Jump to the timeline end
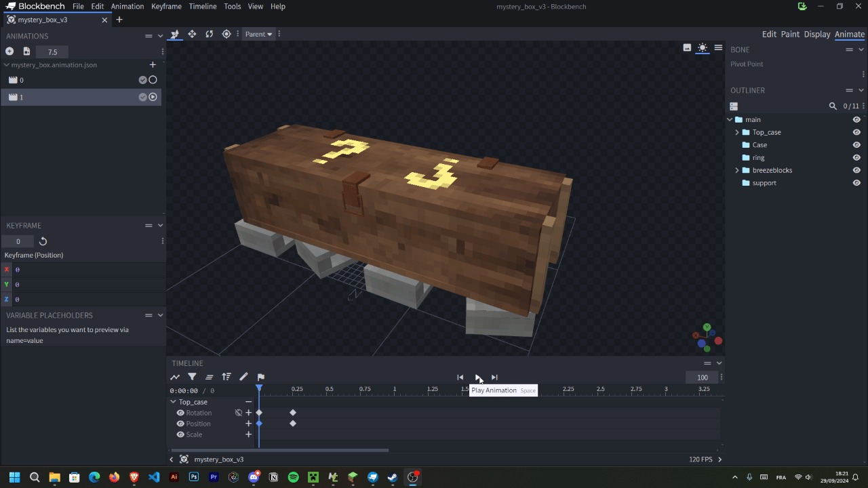Viewport: 868px width, 488px height. (494, 378)
